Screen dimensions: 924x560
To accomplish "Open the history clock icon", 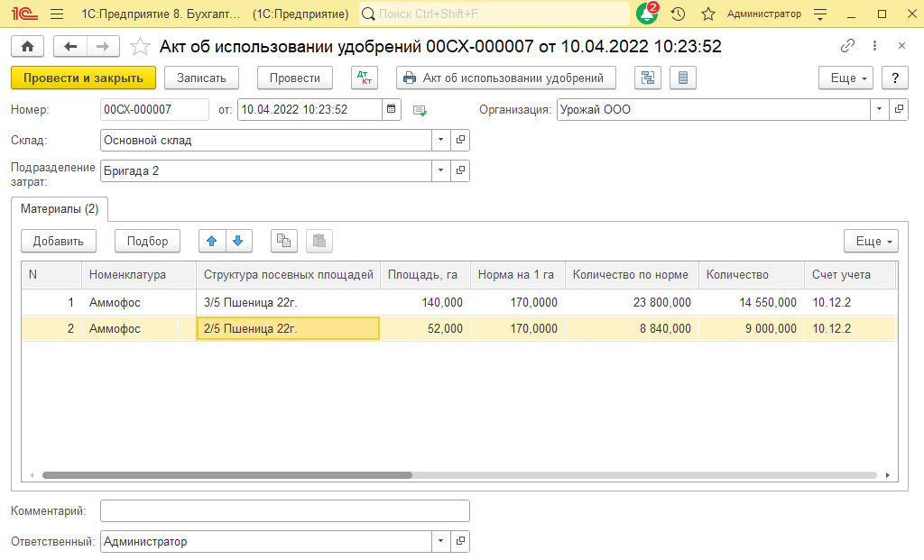I will tap(678, 14).
